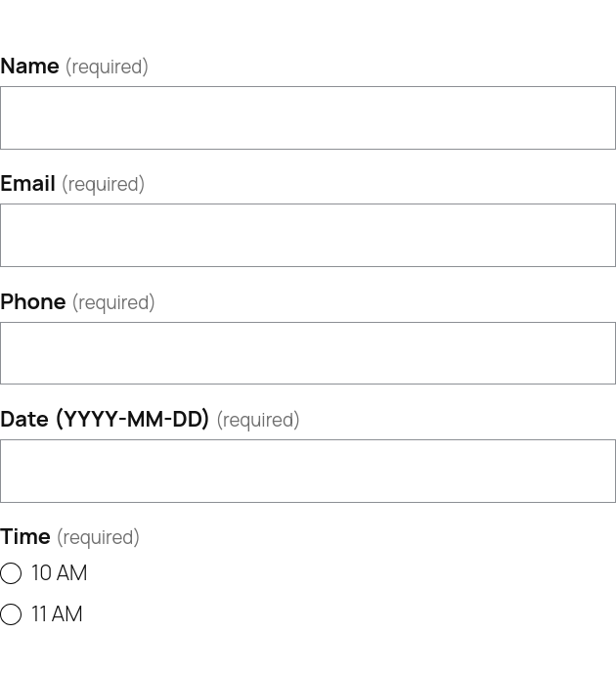
Task: Click the bold "Phone" field label
Action: click(32, 302)
